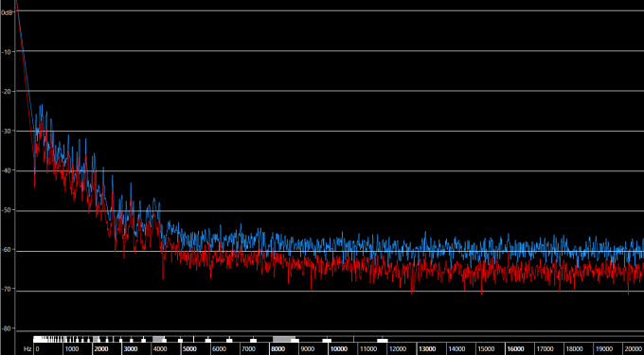Click the -30 dB level label

coord(7,132)
